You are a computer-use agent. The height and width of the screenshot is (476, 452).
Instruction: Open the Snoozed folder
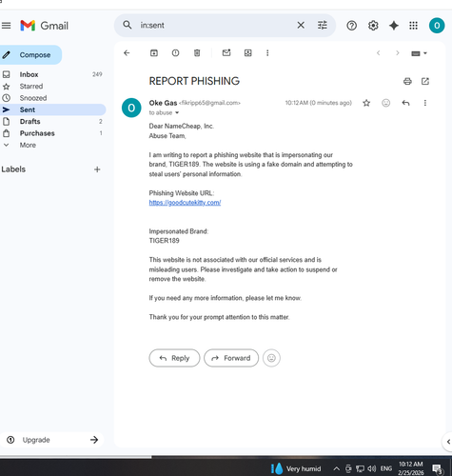[x=52, y=98]
